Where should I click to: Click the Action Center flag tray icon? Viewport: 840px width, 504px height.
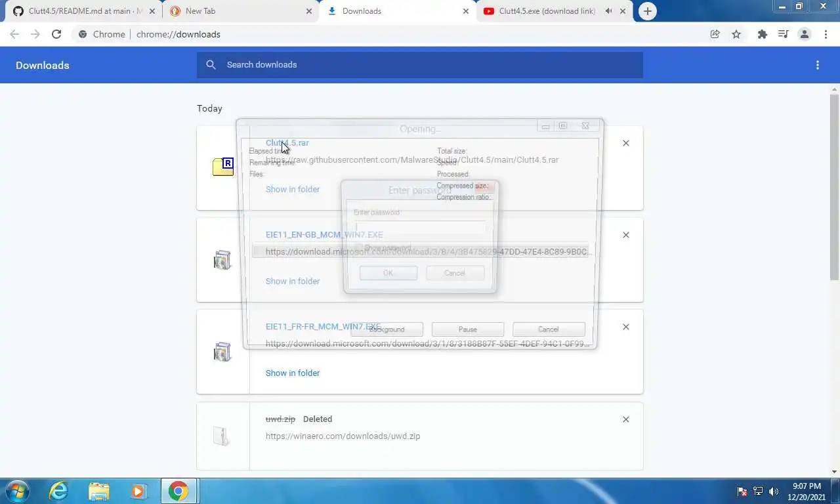[x=742, y=492]
